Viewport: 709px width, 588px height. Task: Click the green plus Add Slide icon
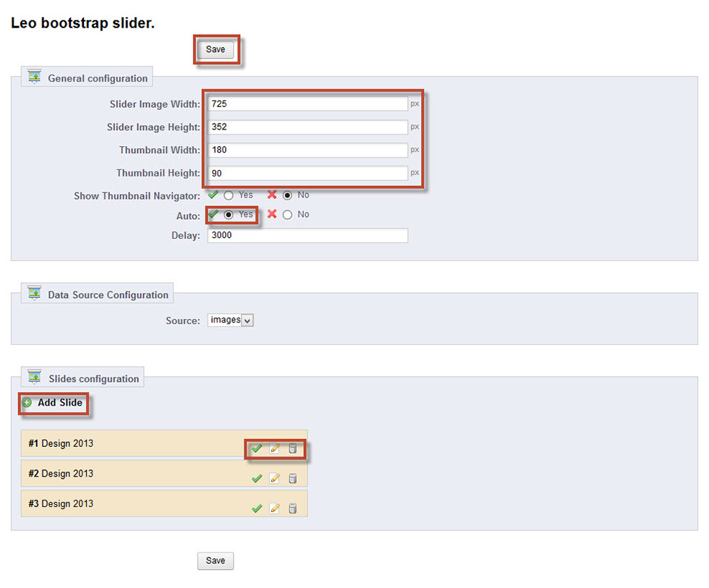[27, 403]
